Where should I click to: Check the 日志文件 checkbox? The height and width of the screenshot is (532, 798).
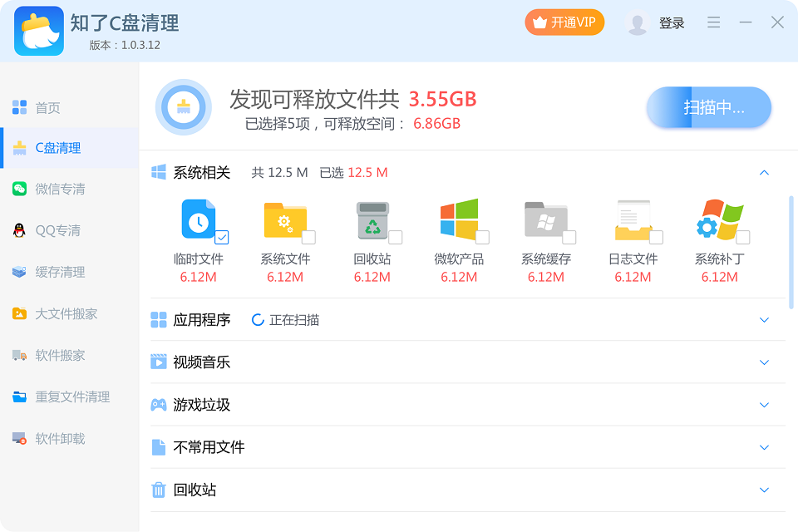point(656,237)
